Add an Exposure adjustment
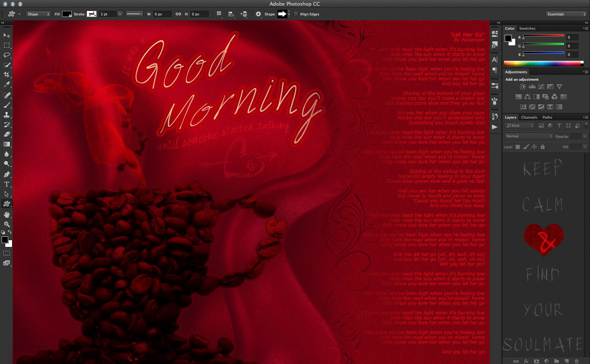The image size is (590, 364). click(550, 87)
